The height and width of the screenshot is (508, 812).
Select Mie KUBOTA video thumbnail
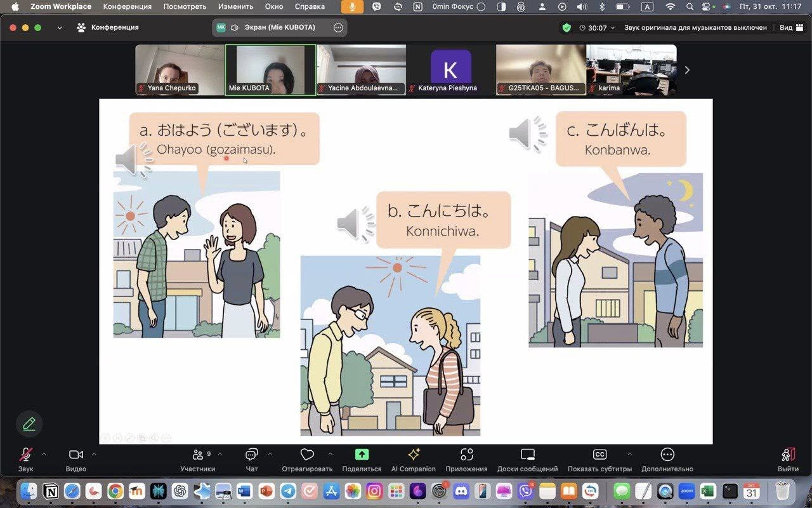[x=271, y=70]
